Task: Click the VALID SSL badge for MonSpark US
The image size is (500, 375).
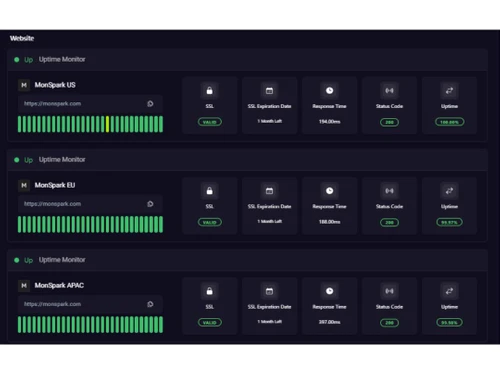Action: [210, 122]
